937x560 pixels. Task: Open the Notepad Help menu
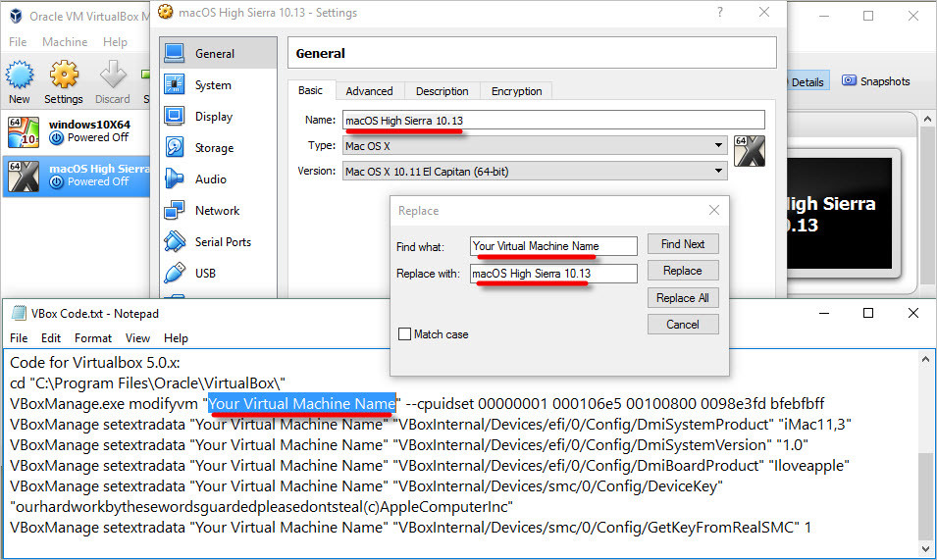pyautogui.click(x=176, y=338)
